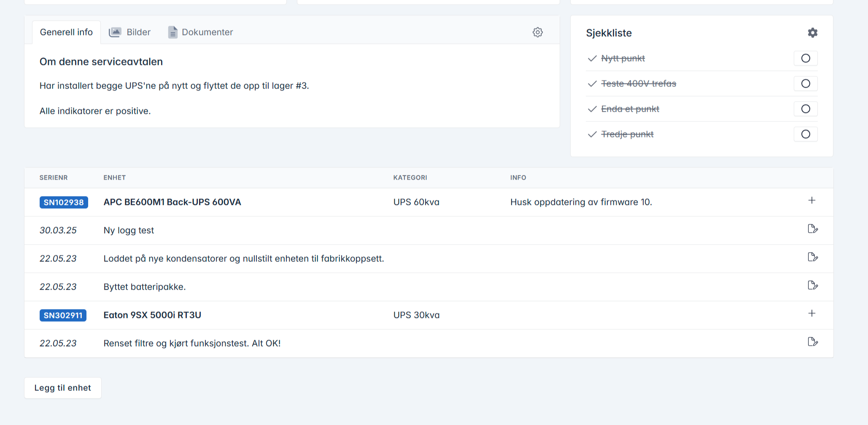Edit the 'Byttet batteripakke' log entry
The width and height of the screenshot is (868, 425).
(812, 285)
